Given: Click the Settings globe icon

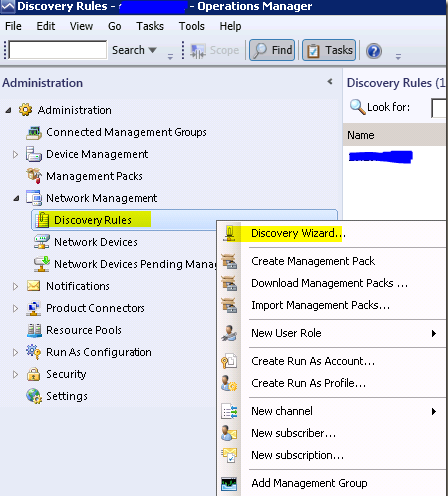Looking at the screenshot, I should [34, 396].
